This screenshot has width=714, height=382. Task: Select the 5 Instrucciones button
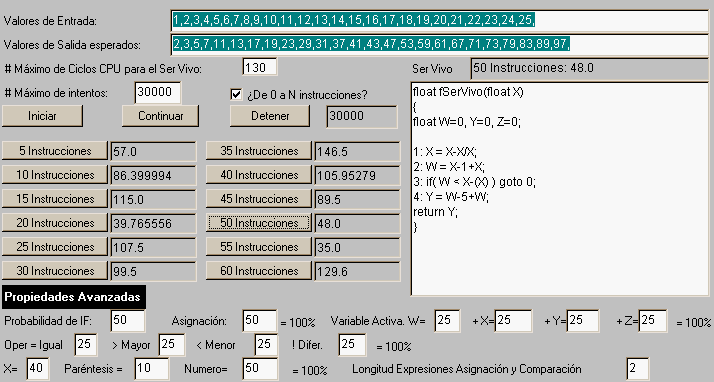click(55, 151)
